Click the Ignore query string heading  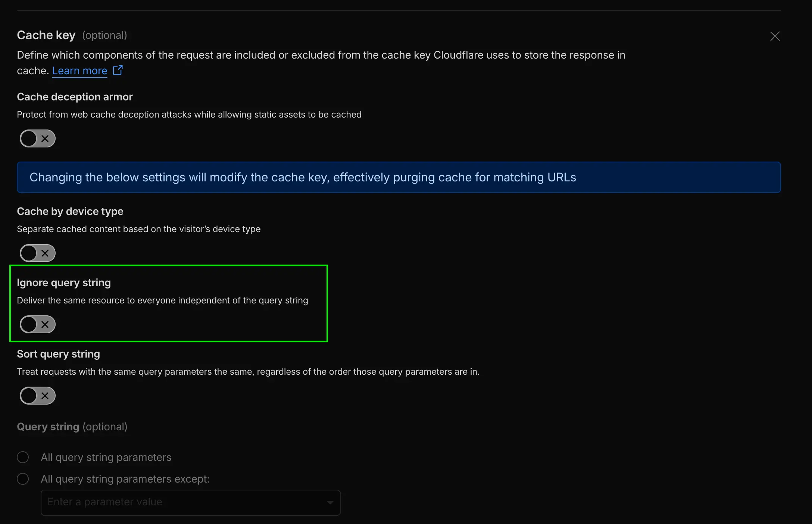[x=64, y=283]
